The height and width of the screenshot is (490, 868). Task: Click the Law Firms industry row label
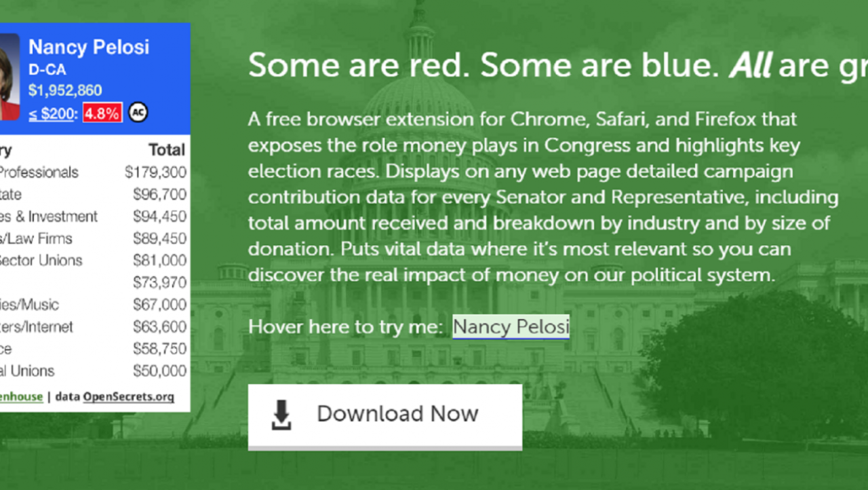pyautogui.click(x=36, y=238)
